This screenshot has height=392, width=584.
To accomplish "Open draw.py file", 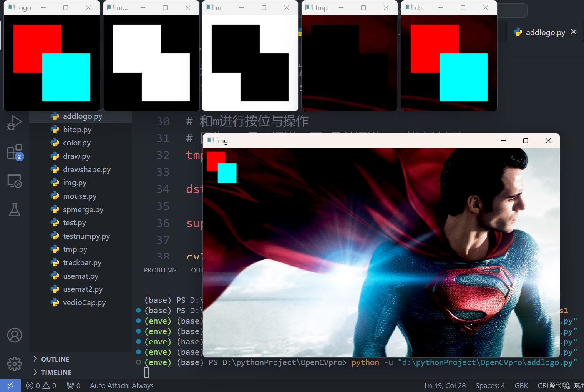I will point(80,156).
